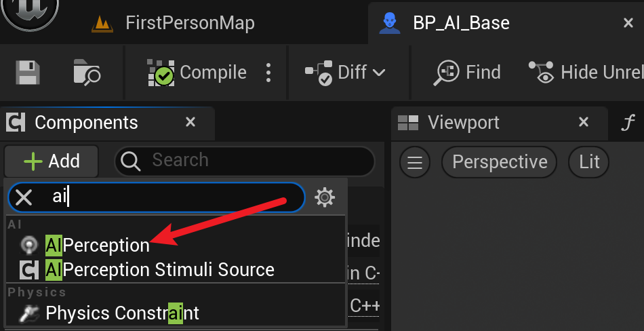This screenshot has width=644, height=331.
Task: Close the BP_AI_Base tab
Action: [x=628, y=23]
